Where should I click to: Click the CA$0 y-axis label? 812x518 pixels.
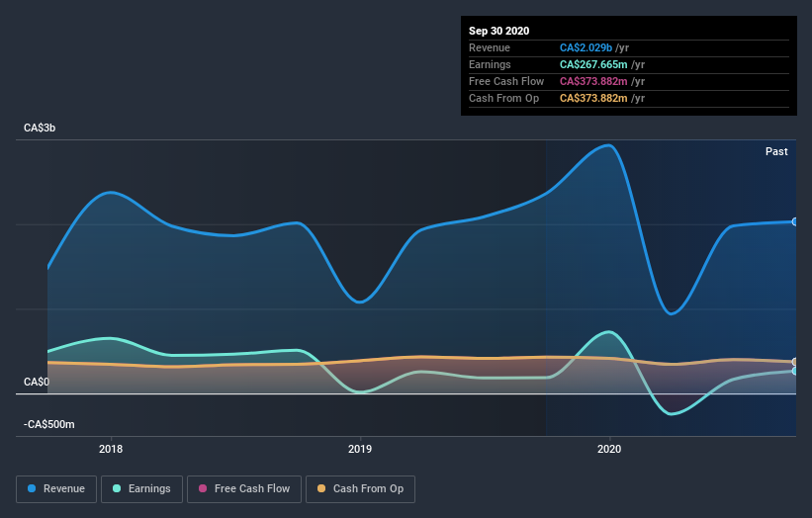point(37,382)
